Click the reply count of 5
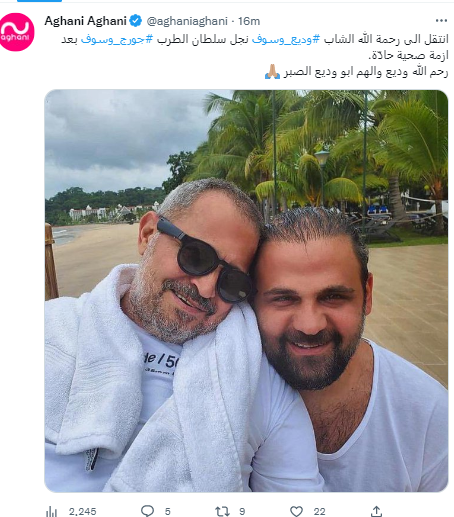Screen dimensions: 454x517 [x=168, y=511]
